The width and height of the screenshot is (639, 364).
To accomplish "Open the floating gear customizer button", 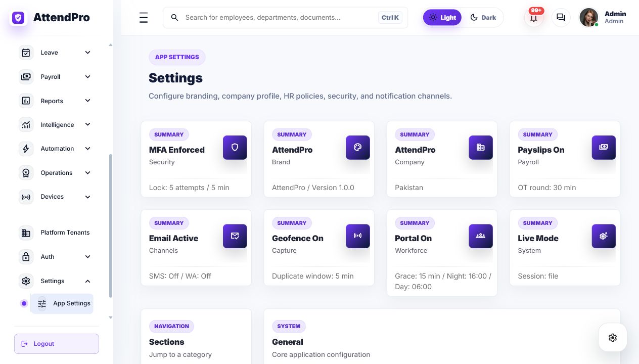I will tap(613, 338).
